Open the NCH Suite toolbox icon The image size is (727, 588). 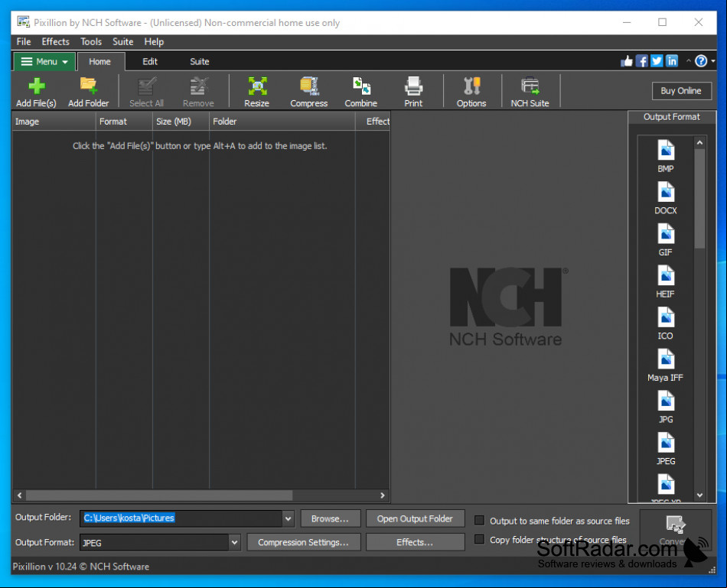(530, 86)
